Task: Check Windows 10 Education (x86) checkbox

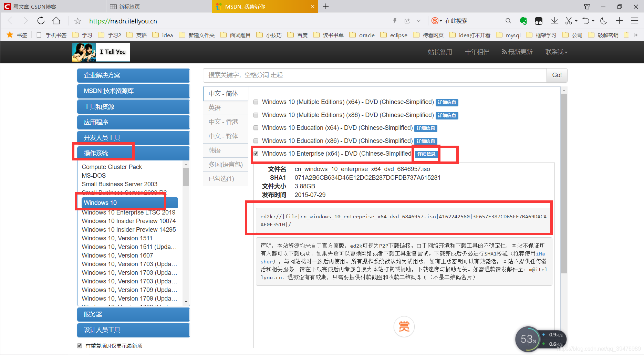Action: (256, 141)
